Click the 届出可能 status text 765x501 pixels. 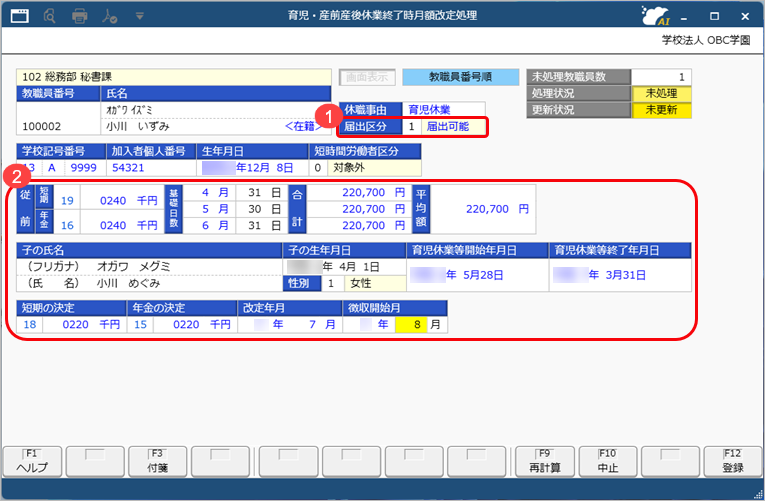448,127
